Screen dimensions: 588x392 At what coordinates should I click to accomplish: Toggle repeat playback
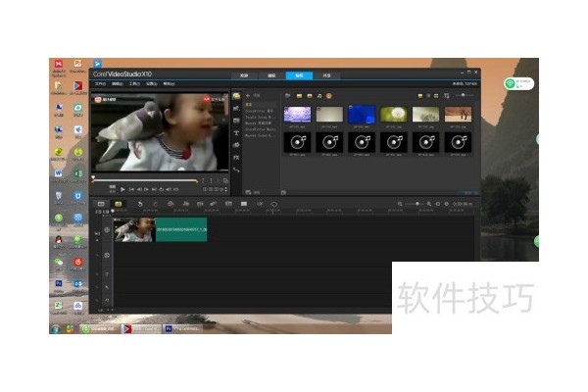[x=162, y=189]
